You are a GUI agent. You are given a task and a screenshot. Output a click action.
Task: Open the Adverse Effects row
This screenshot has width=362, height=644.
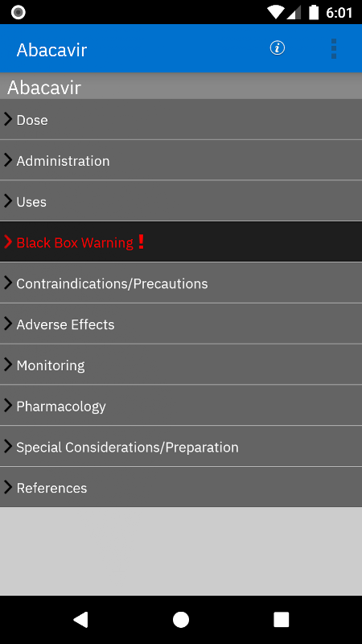tap(181, 324)
